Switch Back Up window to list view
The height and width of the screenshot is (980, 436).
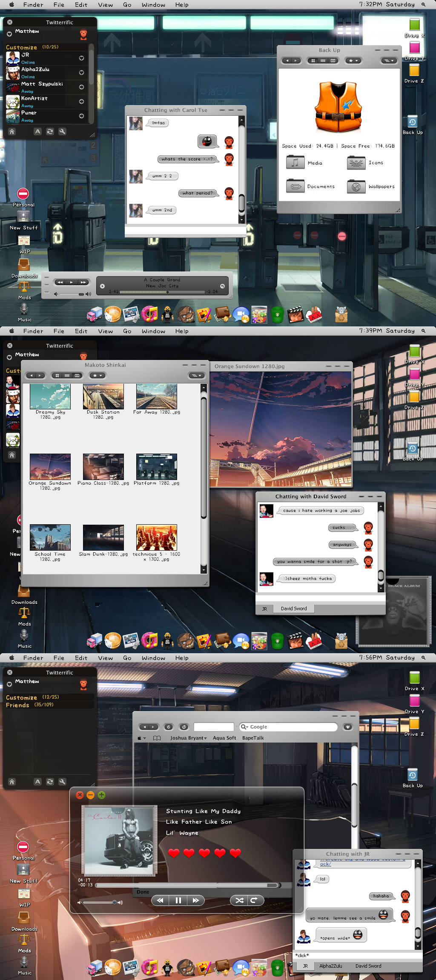[x=323, y=60]
